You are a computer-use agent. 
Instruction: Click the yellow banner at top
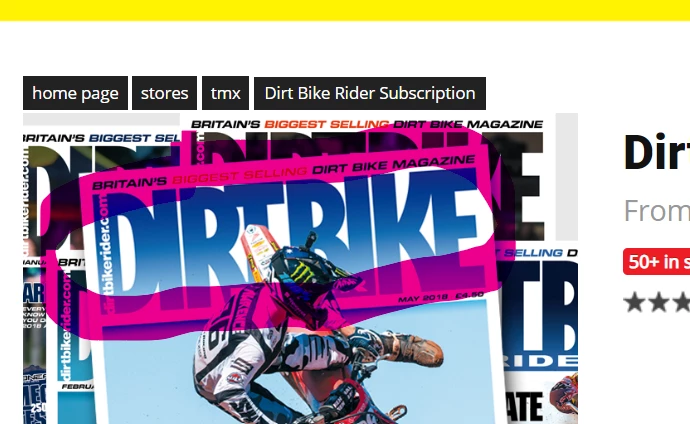(x=345, y=10)
